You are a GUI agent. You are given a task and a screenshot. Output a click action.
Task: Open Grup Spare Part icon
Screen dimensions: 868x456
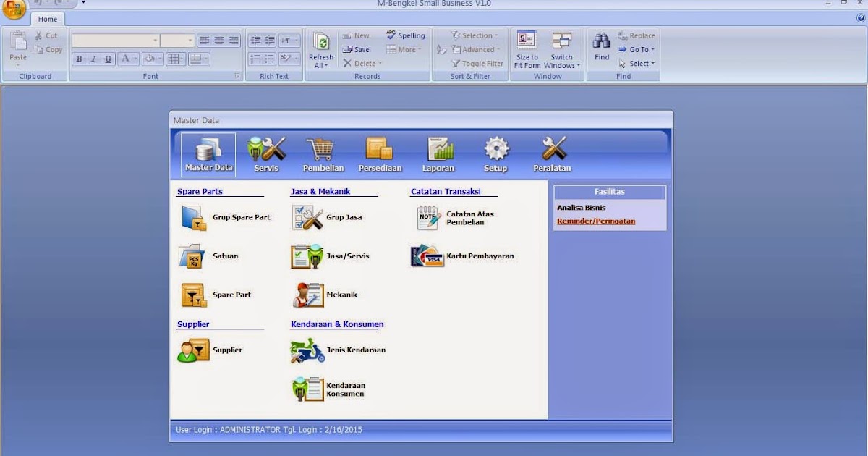193,218
